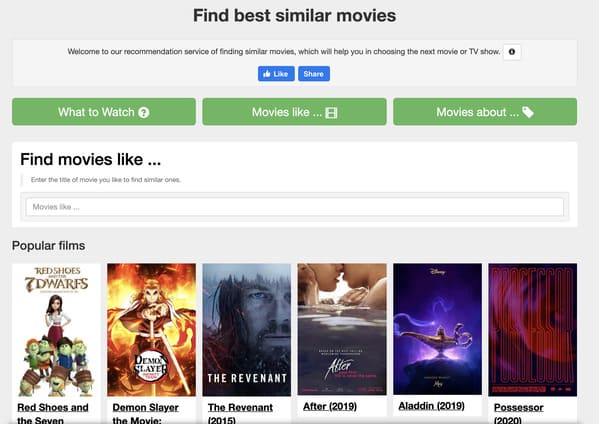Click the info icon beside welcome text

512,52
